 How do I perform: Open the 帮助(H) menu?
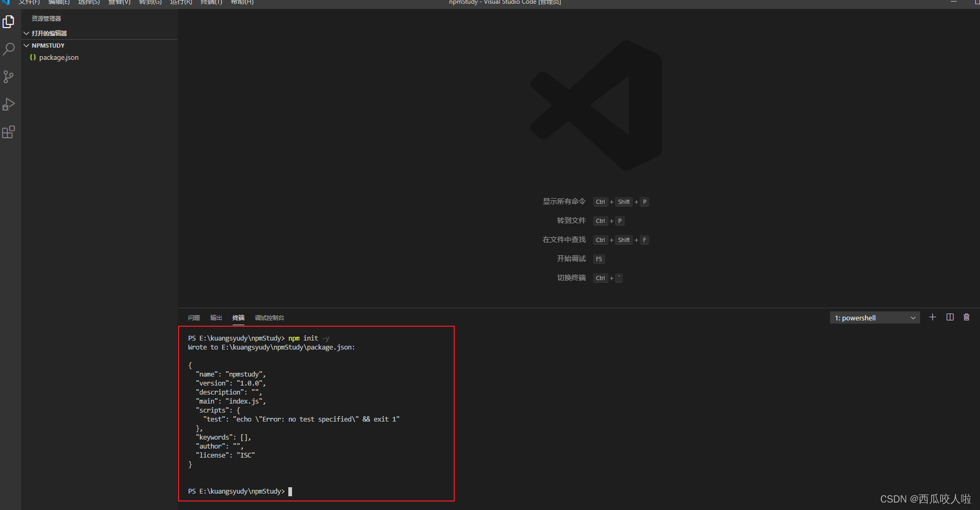pos(242,3)
